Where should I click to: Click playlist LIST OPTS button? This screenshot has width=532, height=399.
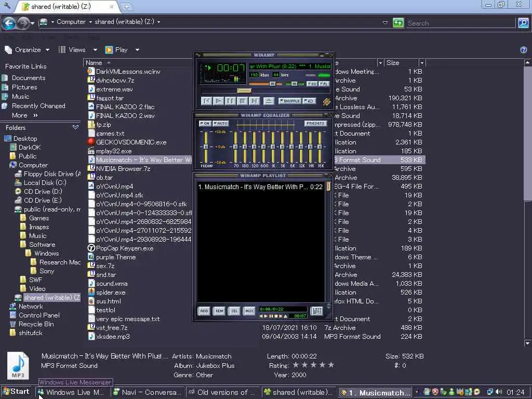[x=316, y=311]
